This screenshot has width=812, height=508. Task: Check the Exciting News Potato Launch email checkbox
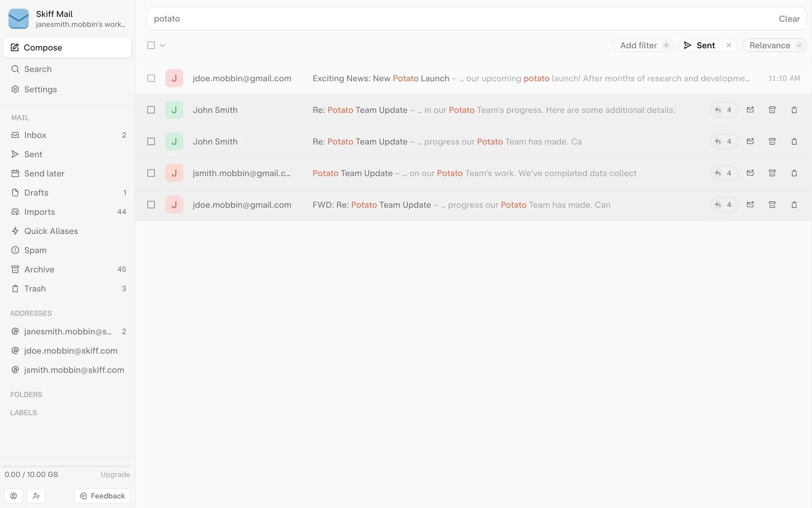coord(151,78)
